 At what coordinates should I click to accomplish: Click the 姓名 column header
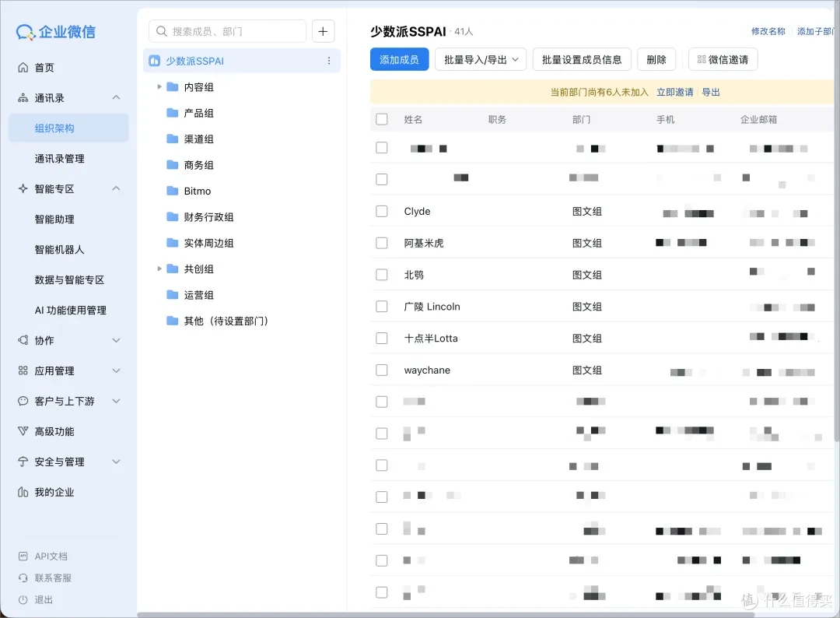413,120
